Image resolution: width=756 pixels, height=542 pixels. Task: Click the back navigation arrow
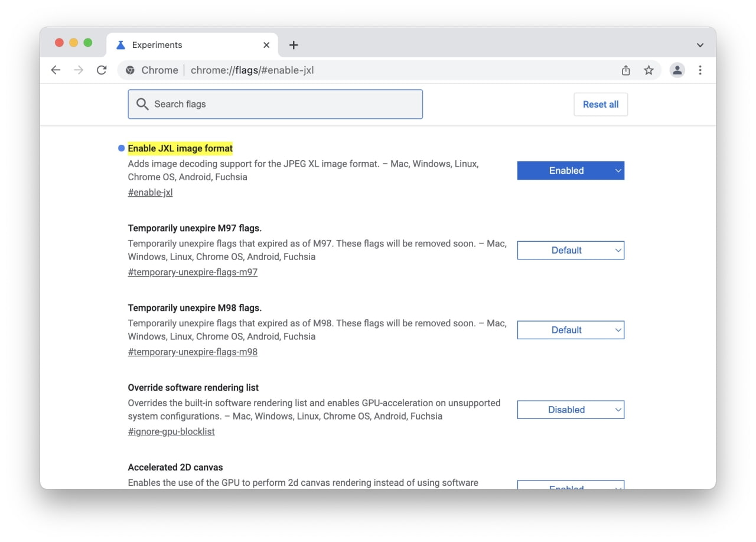56,70
